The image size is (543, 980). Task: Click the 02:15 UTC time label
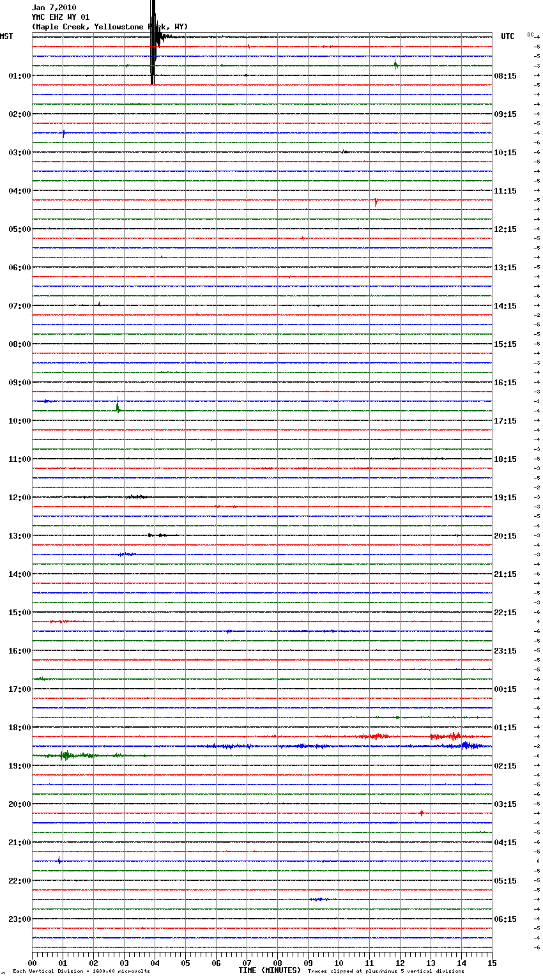(505, 766)
